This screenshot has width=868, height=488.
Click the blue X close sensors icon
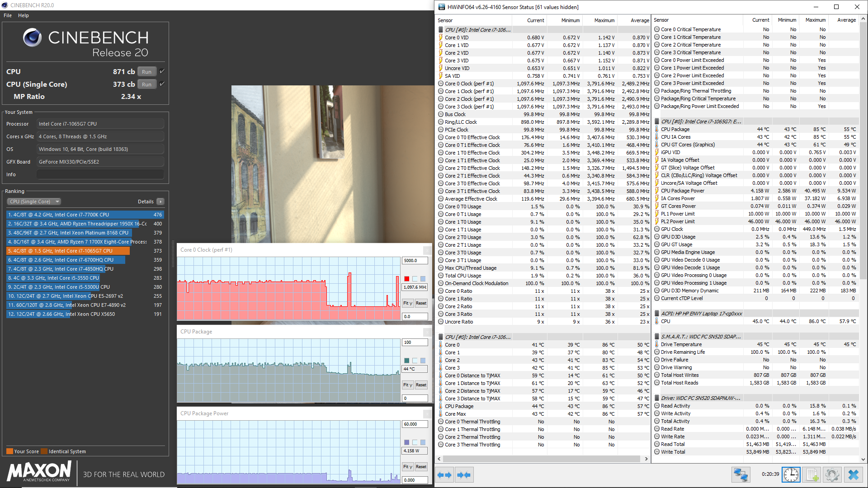point(853,475)
